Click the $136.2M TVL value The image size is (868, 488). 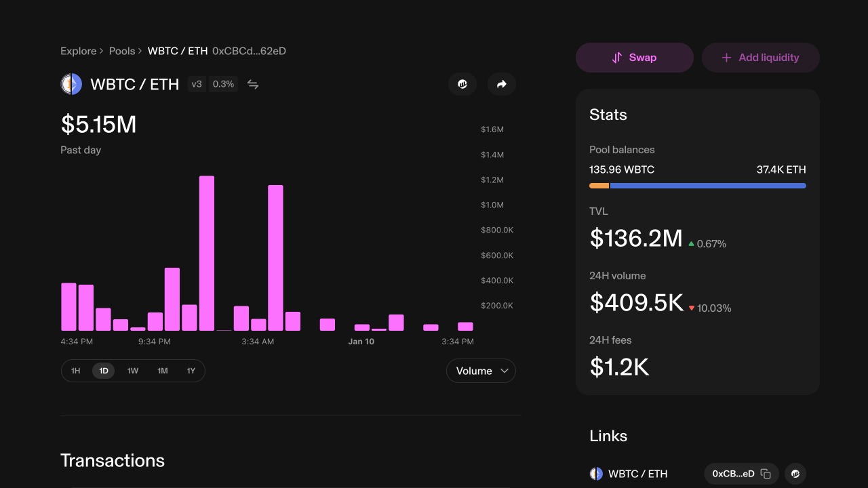click(x=636, y=238)
